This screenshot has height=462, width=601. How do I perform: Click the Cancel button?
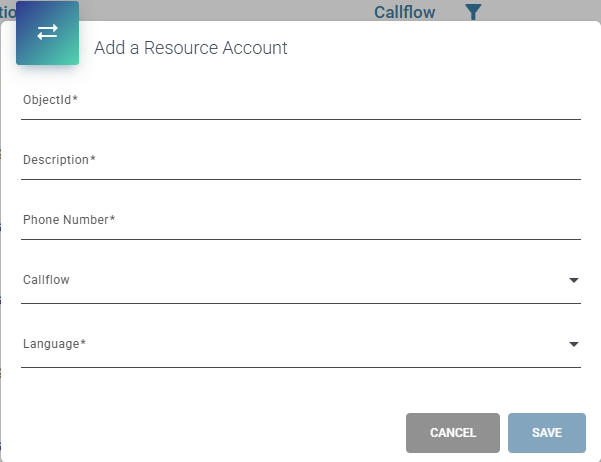point(453,433)
